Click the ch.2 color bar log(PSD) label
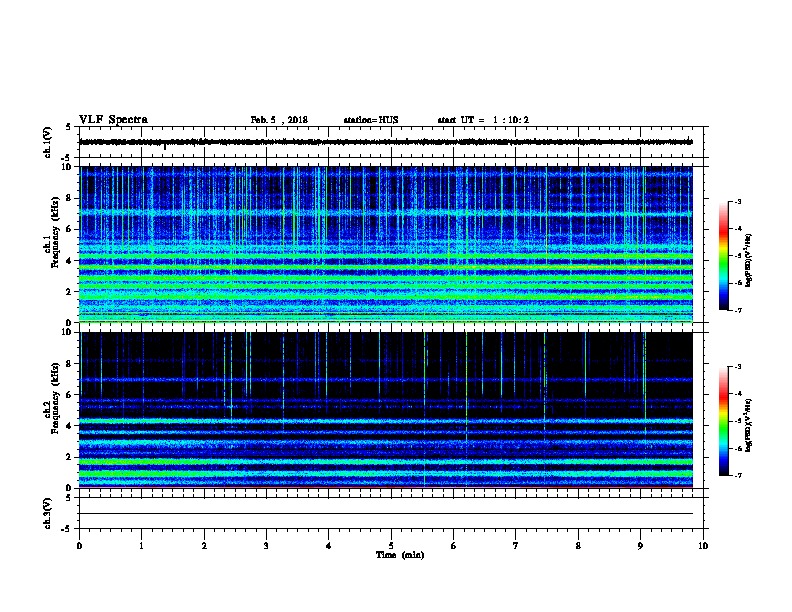792x612 pixels. coord(748,425)
